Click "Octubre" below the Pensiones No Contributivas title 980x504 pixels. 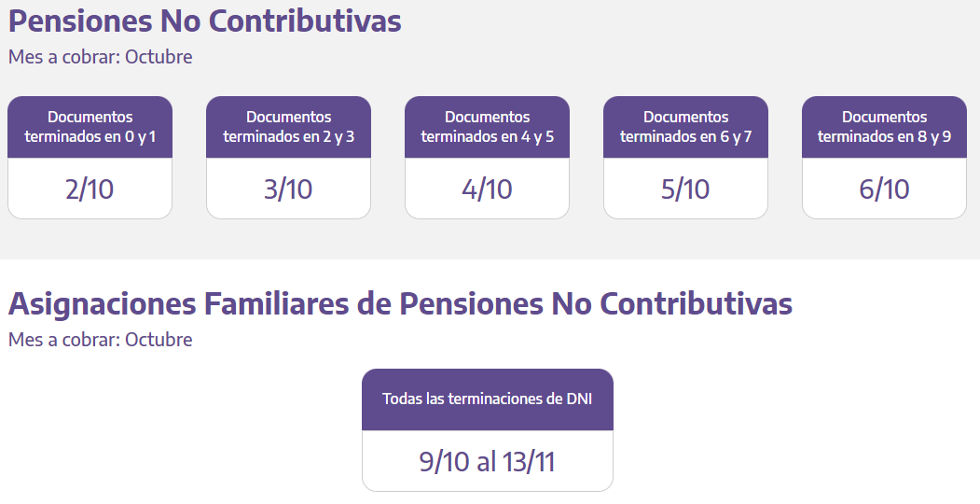[x=159, y=57]
